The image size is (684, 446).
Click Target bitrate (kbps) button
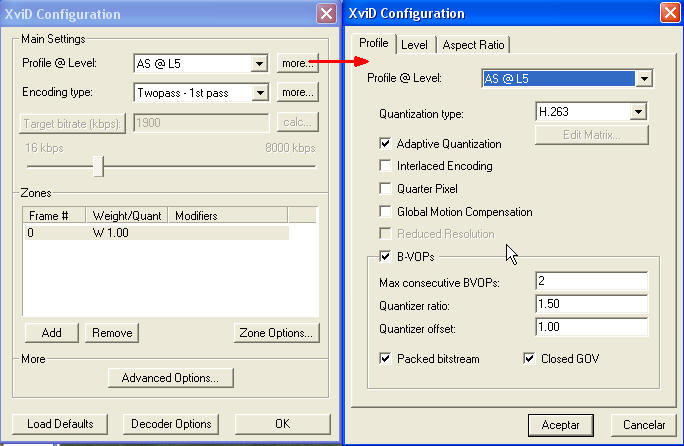[x=72, y=124]
